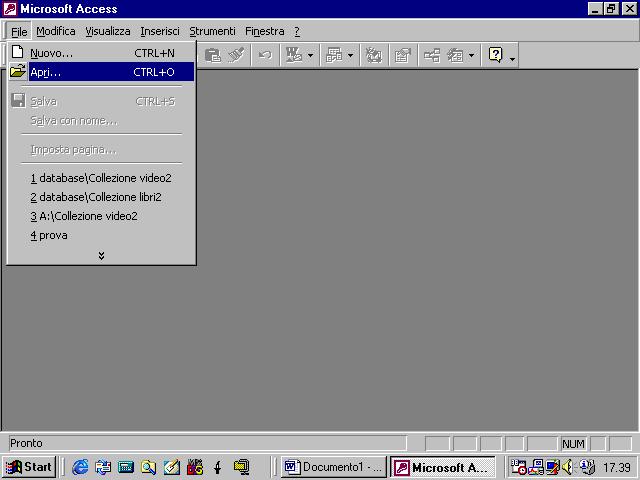This screenshot has height=480, width=640.
Task: Restore down the Microsoft Access window
Action: pyautogui.click(x=611, y=9)
